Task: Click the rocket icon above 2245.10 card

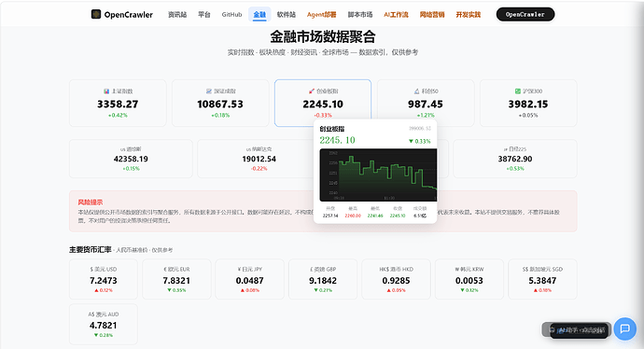Action: [312, 91]
